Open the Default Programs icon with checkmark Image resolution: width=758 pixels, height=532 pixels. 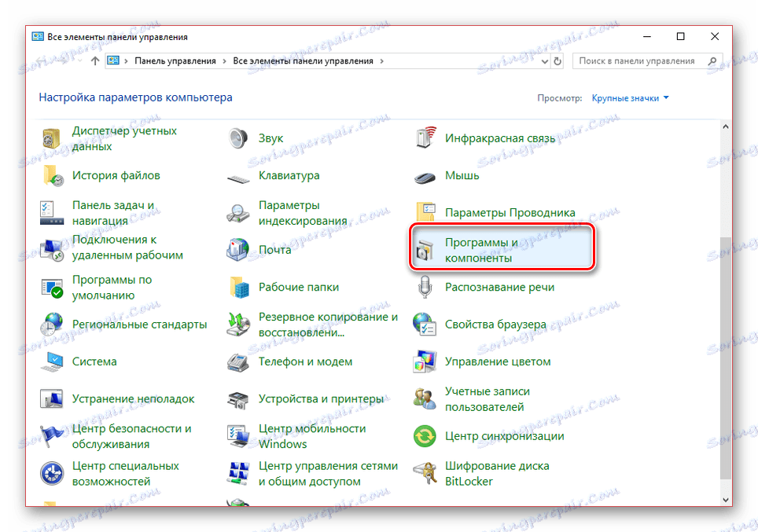point(52,288)
